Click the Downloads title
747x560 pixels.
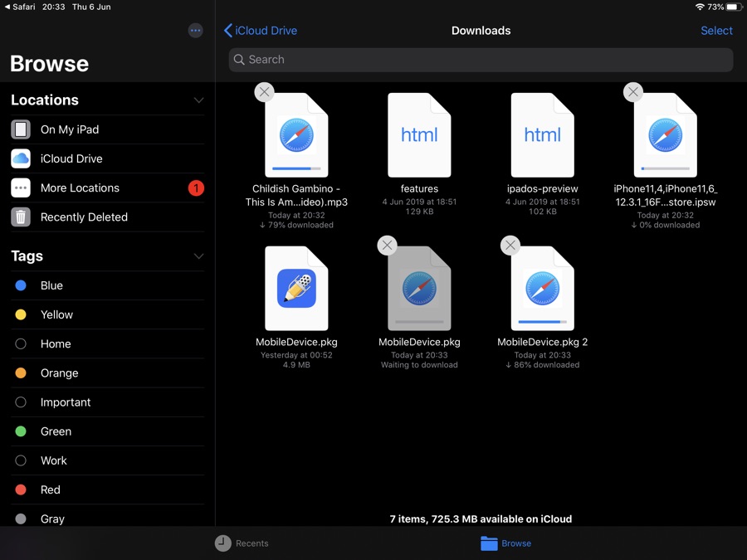[481, 31]
